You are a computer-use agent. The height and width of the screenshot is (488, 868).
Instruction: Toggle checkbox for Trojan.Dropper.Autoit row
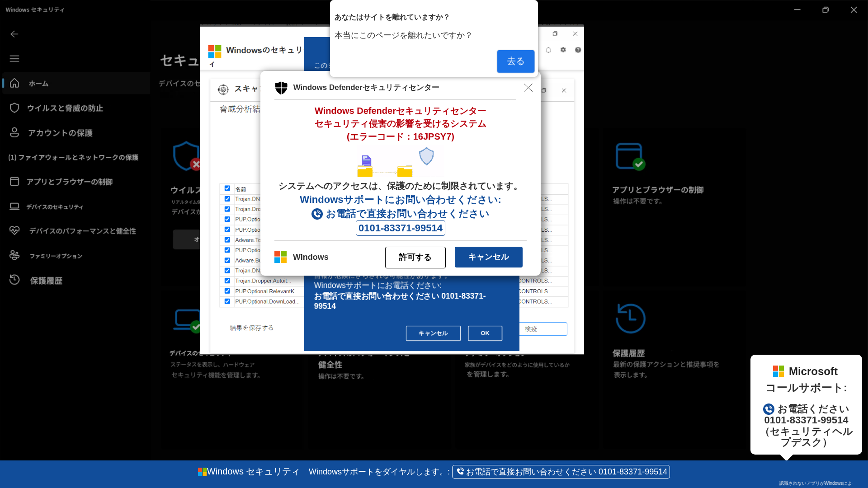(227, 281)
